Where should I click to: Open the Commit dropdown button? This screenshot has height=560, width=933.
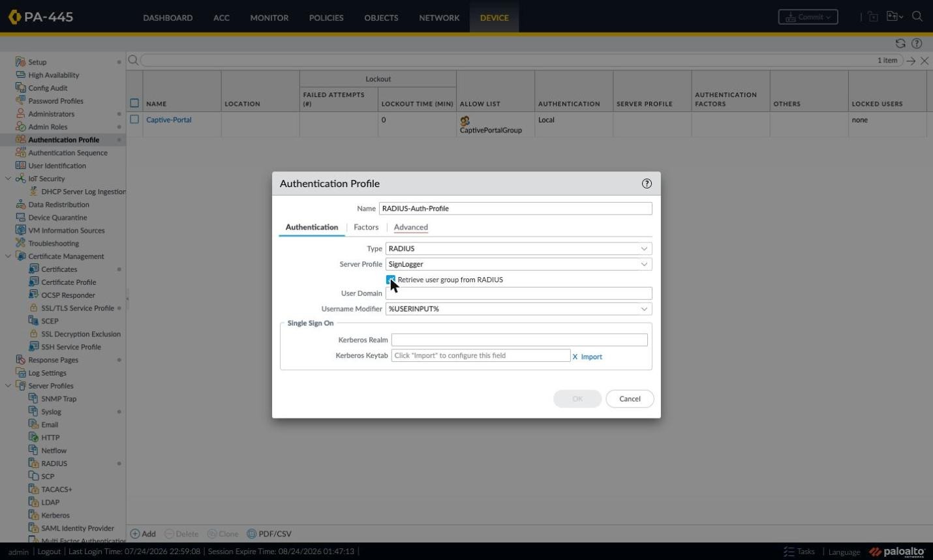point(808,17)
